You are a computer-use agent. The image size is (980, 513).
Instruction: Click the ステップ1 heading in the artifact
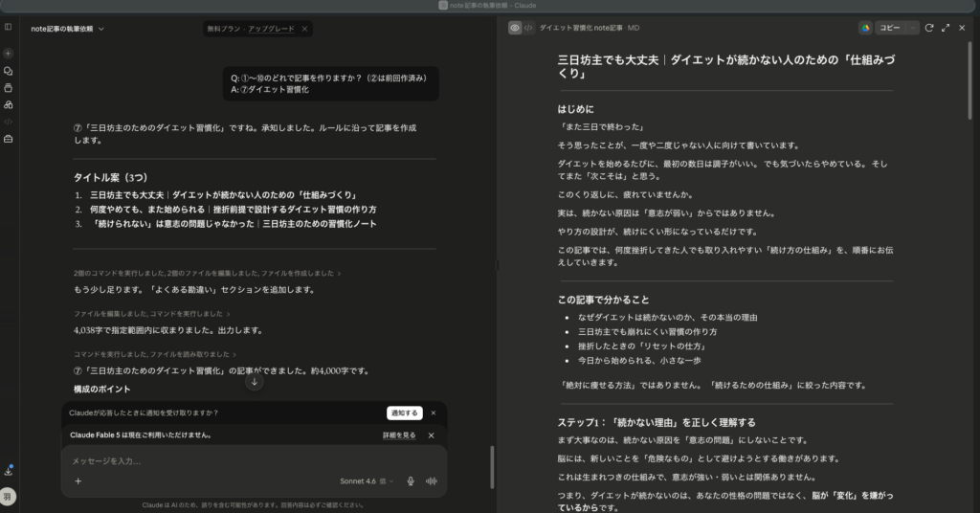(x=657, y=422)
